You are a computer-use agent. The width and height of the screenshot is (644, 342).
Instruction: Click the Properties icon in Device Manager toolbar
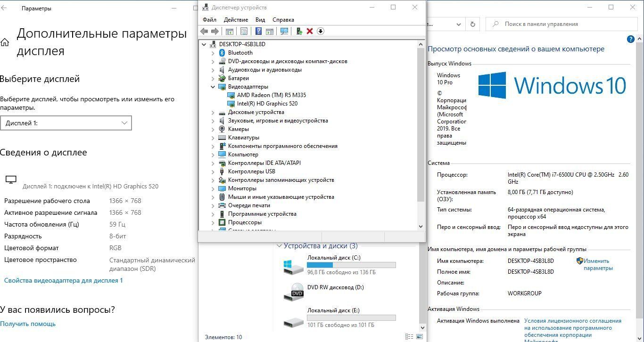click(244, 31)
